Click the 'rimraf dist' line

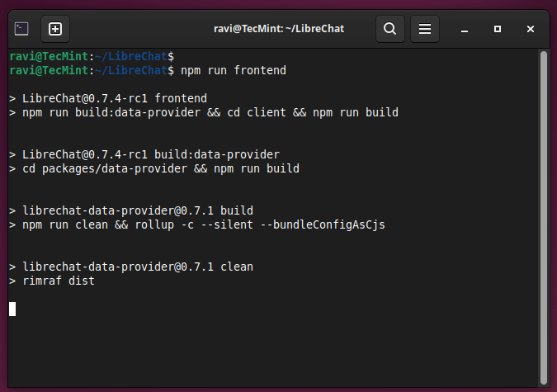(x=52, y=281)
